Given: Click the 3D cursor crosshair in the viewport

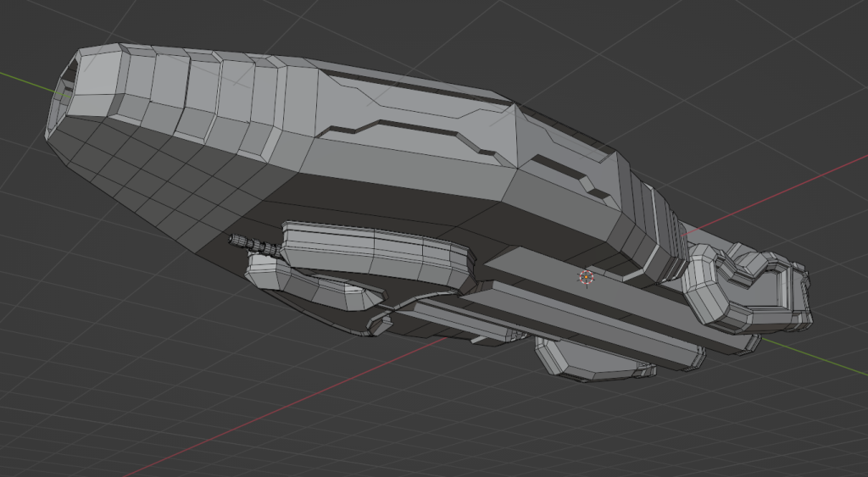Looking at the screenshot, I should pyautogui.click(x=586, y=278).
